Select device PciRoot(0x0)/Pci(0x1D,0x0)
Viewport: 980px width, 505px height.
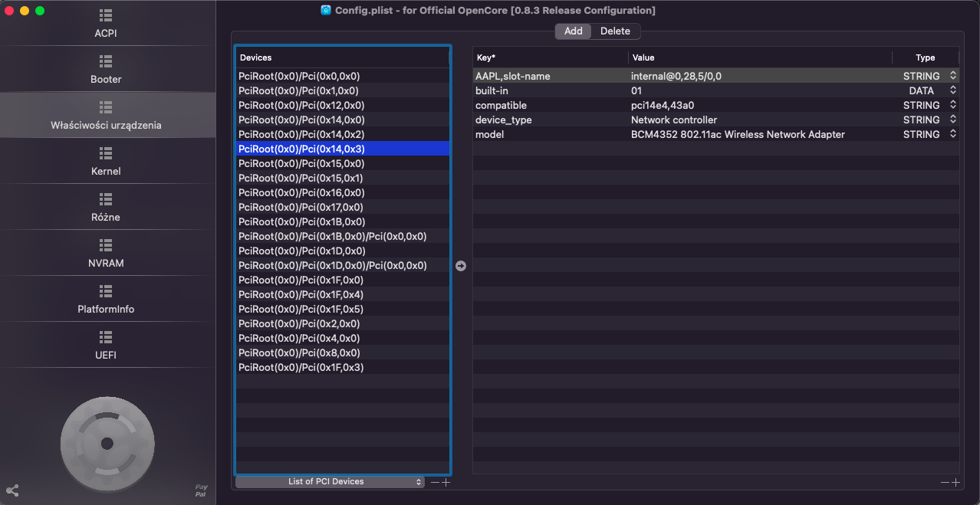(343, 251)
